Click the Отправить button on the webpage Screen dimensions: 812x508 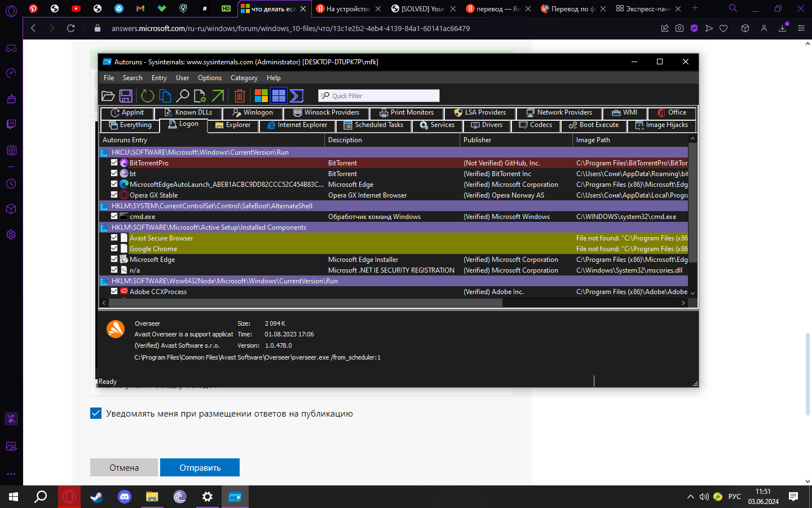(200, 467)
